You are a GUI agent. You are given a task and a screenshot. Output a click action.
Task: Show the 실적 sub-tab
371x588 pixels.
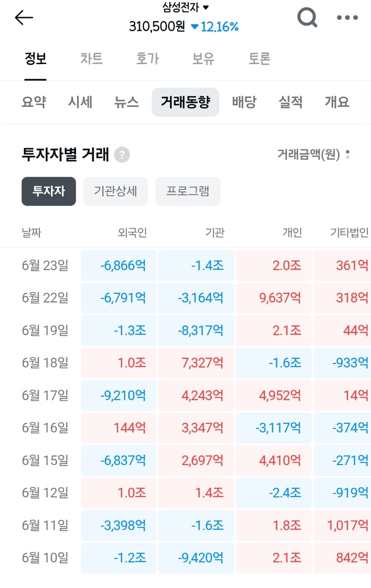[291, 102]
